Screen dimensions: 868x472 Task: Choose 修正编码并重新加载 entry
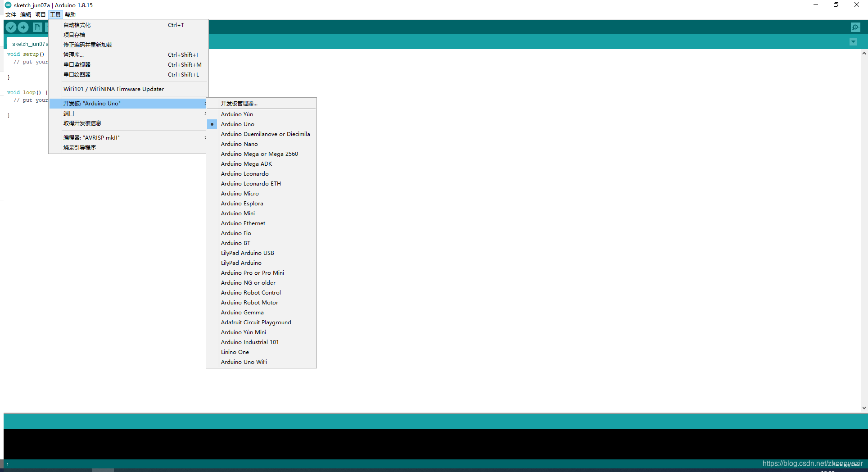click(128, 45)
